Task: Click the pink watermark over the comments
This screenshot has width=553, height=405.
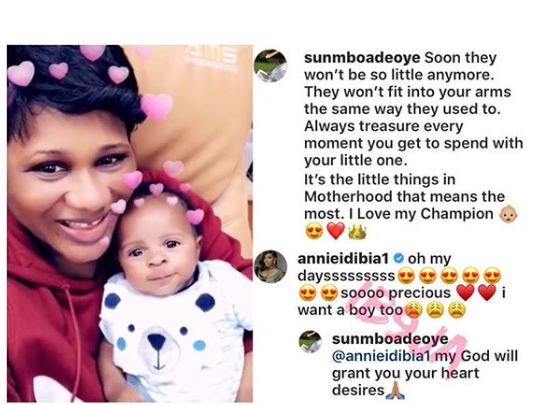Action: 409,326
